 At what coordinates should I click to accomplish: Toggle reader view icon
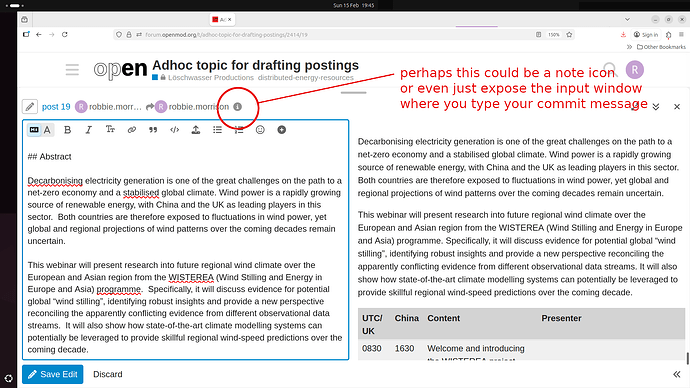(538, 34)
